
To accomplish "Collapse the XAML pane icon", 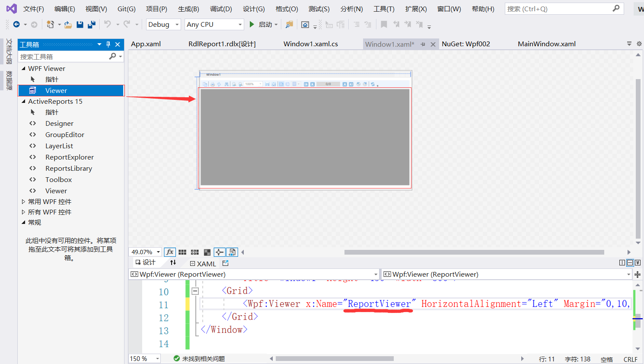I will click(638, 263).
